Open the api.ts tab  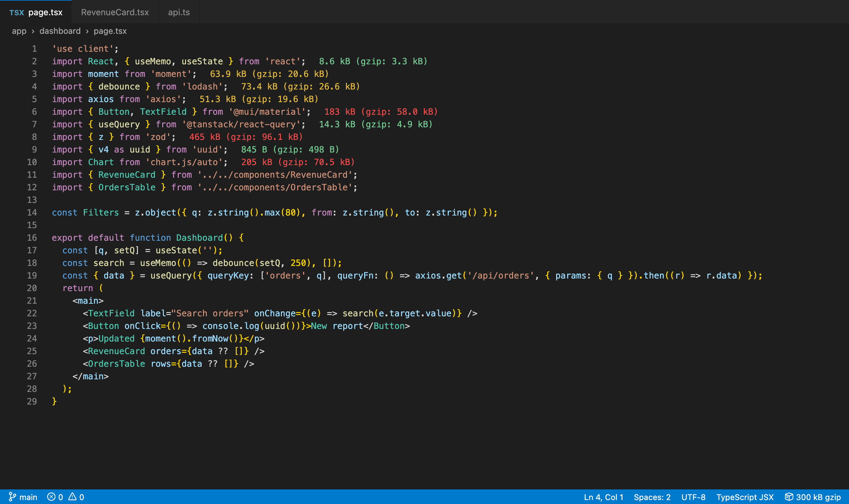179,12
